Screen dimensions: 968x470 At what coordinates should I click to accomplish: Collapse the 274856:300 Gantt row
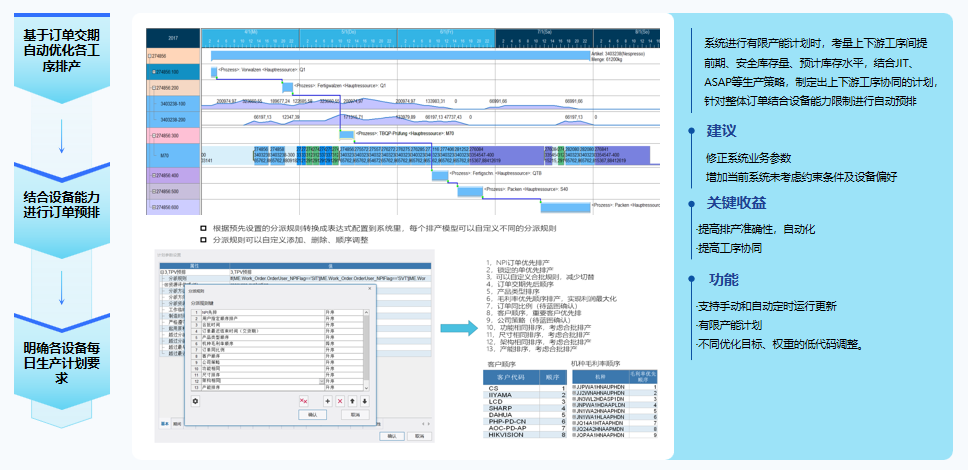150,134
